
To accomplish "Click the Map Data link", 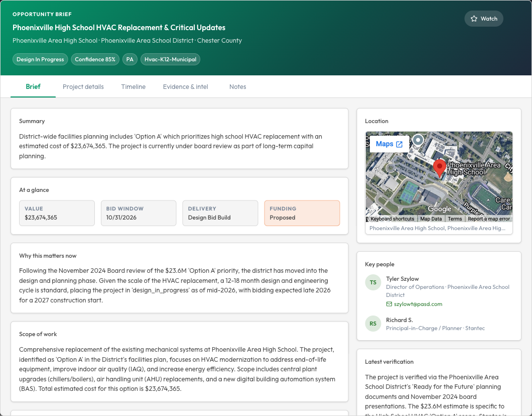I will tap(431, 219).
